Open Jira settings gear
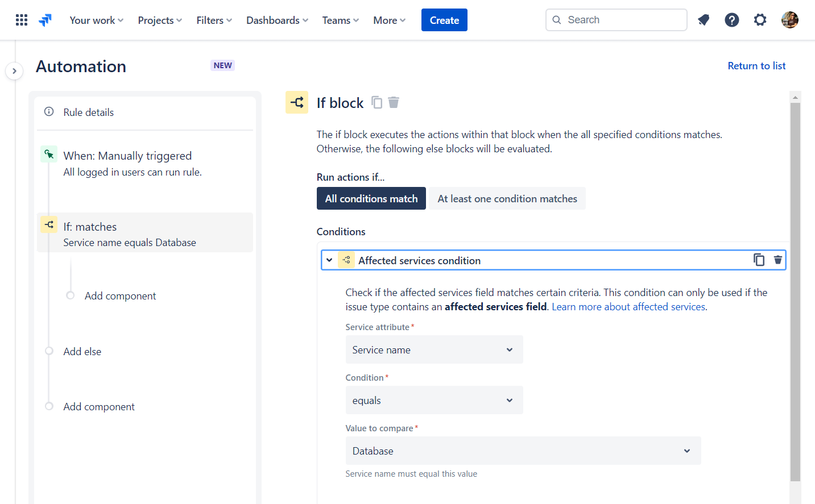This screenshot has width=815, height=504. 760,19
